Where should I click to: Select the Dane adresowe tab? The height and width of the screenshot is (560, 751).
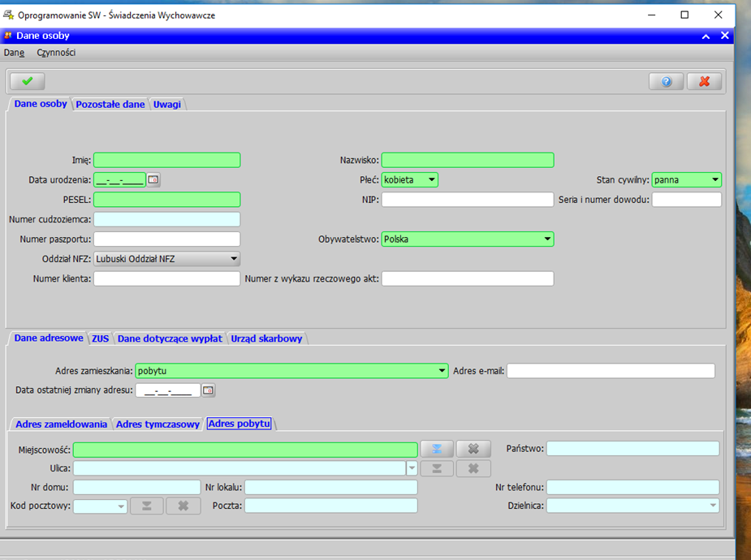click(x=49, y=338)
